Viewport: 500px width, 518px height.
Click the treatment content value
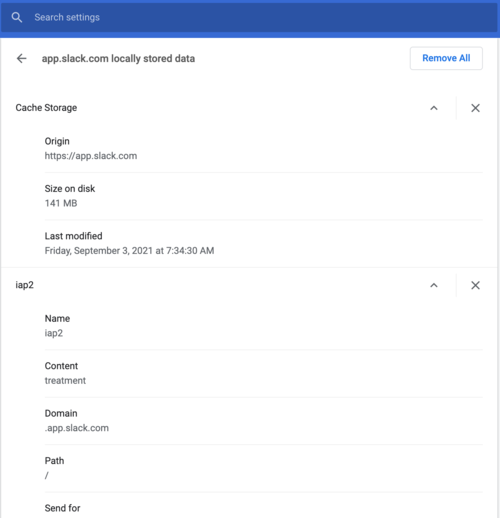tap(65, 381)
